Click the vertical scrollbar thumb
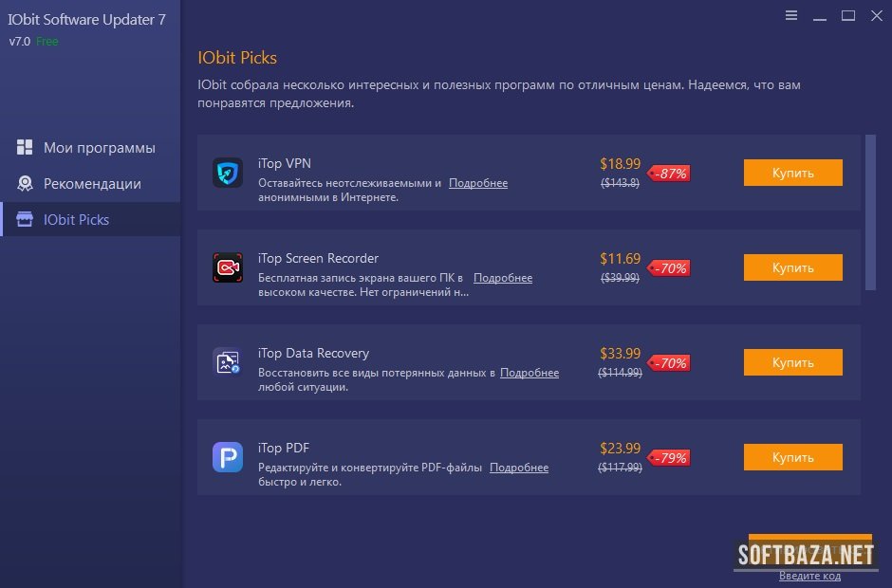Viewport: 892px width, 588px height. click(870, 212)
